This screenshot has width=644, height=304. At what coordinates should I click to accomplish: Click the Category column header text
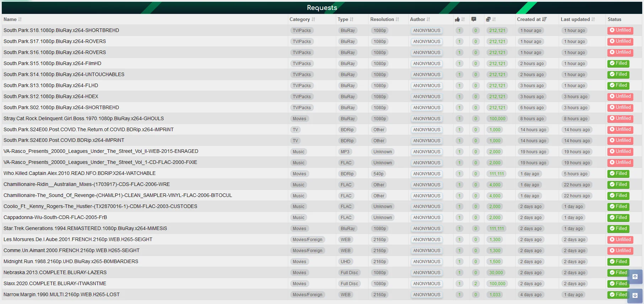coord(300,20)
